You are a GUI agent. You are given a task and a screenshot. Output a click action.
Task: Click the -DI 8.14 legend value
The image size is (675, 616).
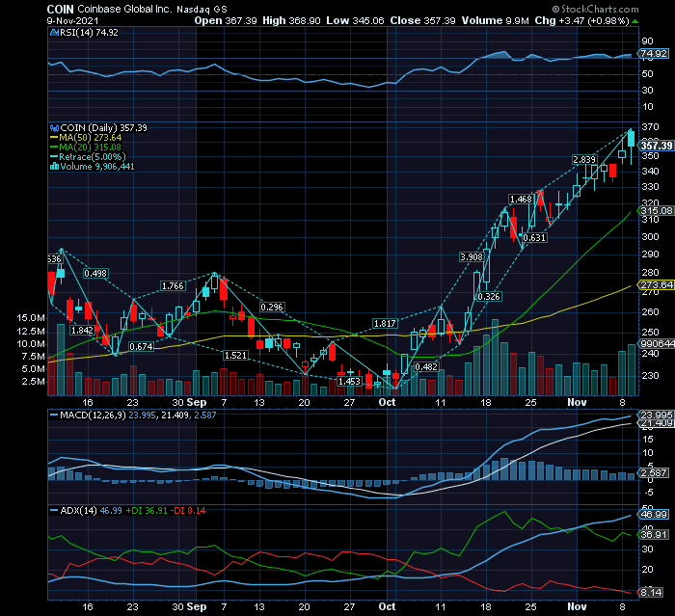click(x=188, y=511)
